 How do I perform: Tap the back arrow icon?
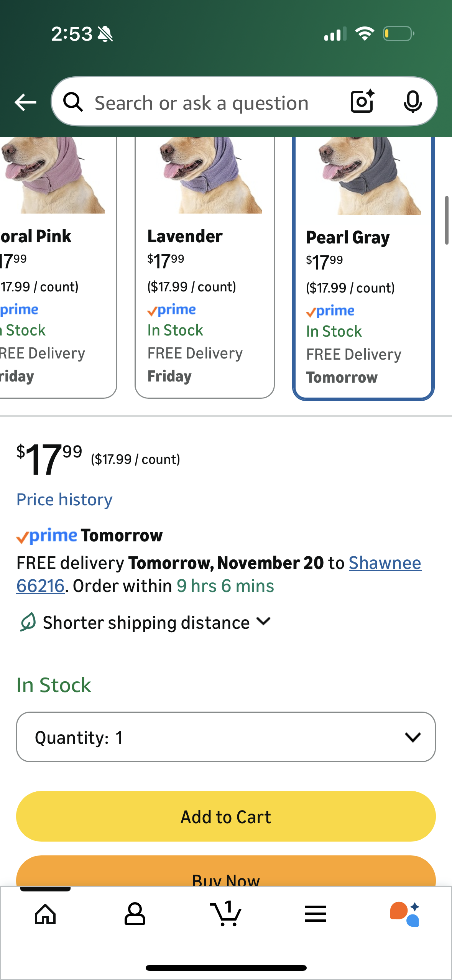25,102
